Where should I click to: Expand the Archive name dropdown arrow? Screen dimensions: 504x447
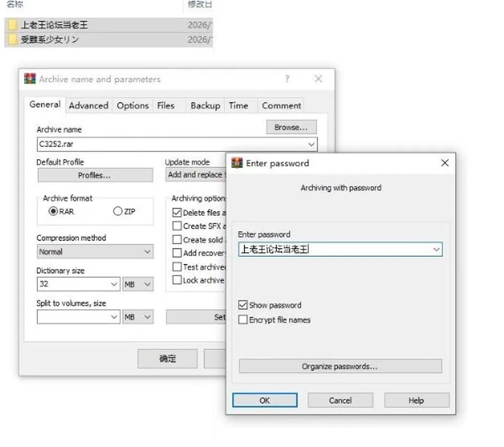tap(311, 144)
